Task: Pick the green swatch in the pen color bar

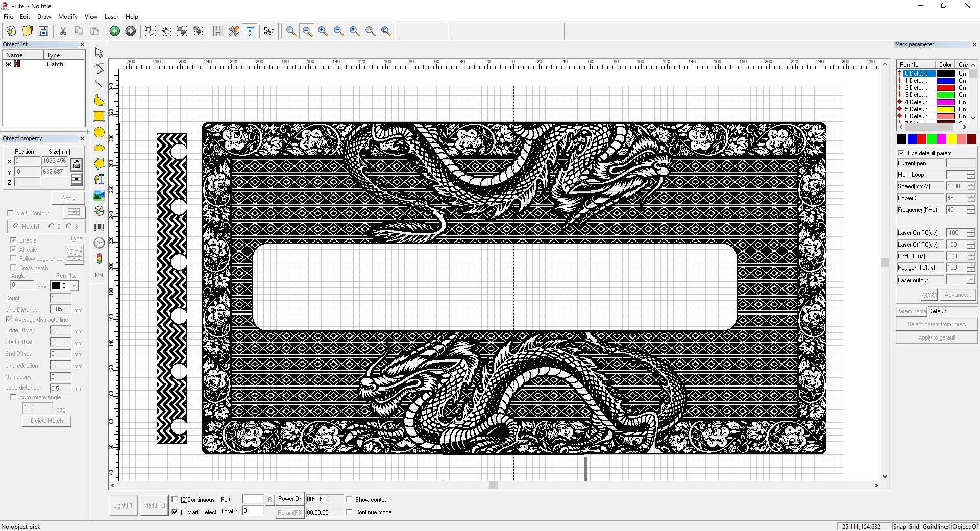Action: click(932, 139)
